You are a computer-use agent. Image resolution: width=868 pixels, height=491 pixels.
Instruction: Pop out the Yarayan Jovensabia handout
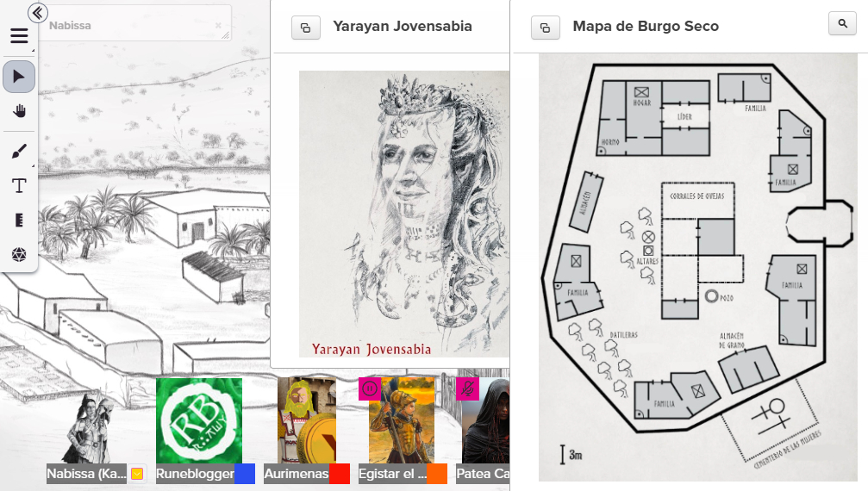coord(306,28)
